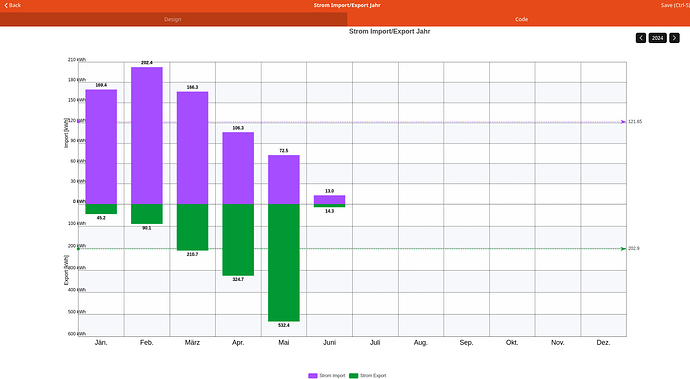Click the 106.3 value label
Viewport: 690px width, 379px height.
click(x=238, y=128)
